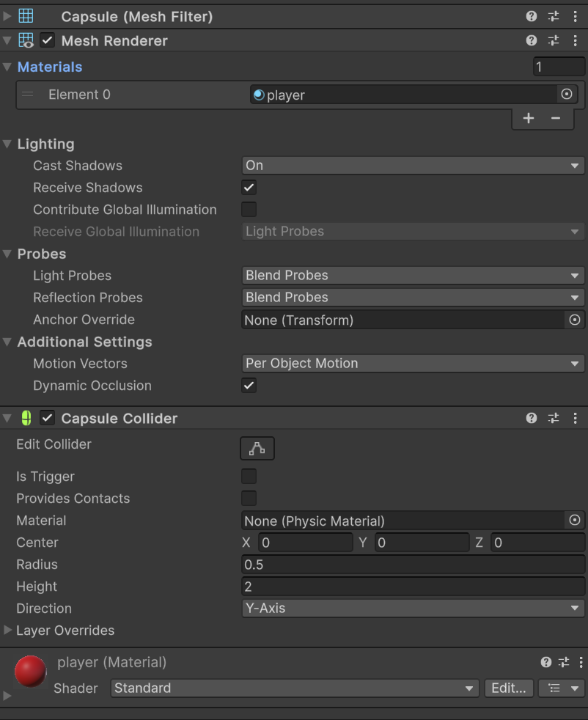Click the Capsule Mesh Filter grid icon
588x720 pixels.
(x=26, y=16)
